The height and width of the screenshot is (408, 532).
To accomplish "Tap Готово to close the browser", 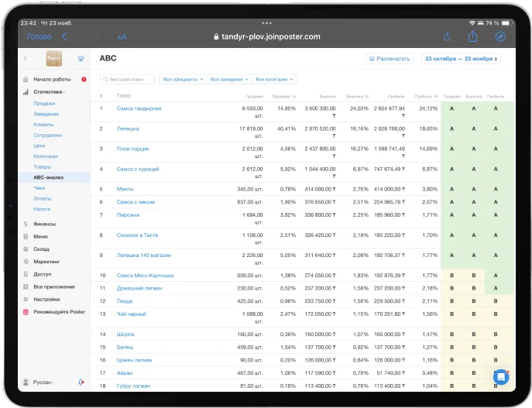I will coord(39,36).
